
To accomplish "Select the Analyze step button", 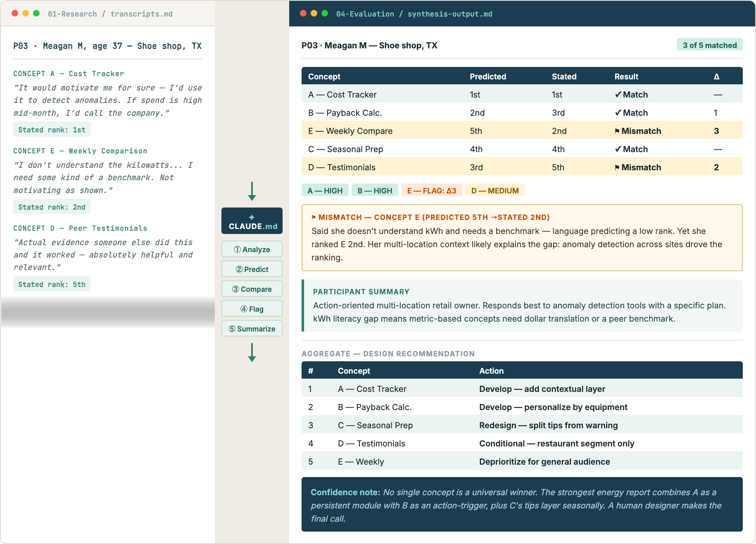I will [x=252, y=249].
